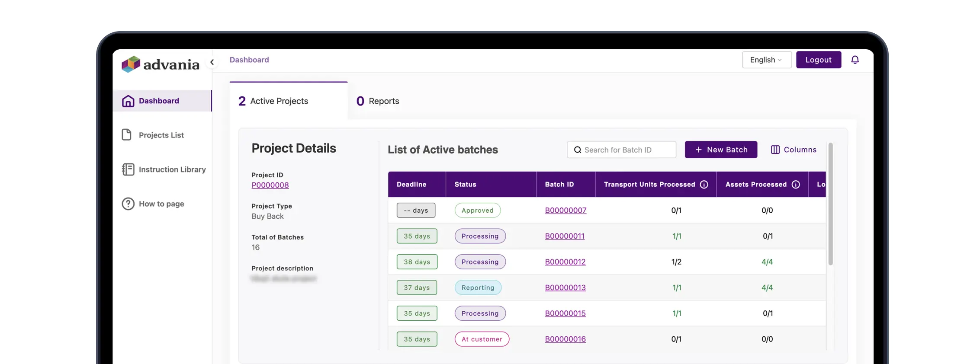Click 4/4 assets processed for B00000013
This screenshot has width=980, height=364.
pyautogui.click(x=767, y=287)
